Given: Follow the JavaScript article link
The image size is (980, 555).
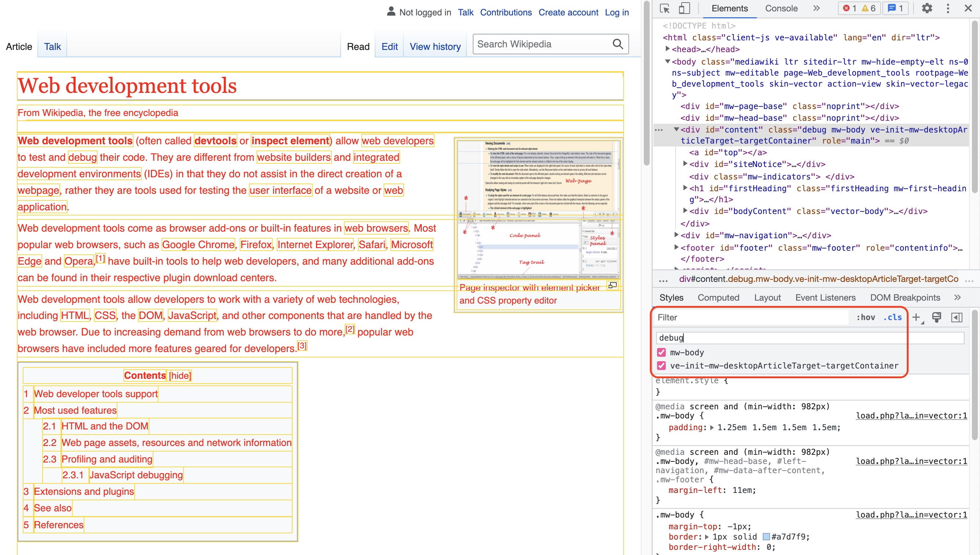Looking at the screenshot, I should [x=192, y=315].
